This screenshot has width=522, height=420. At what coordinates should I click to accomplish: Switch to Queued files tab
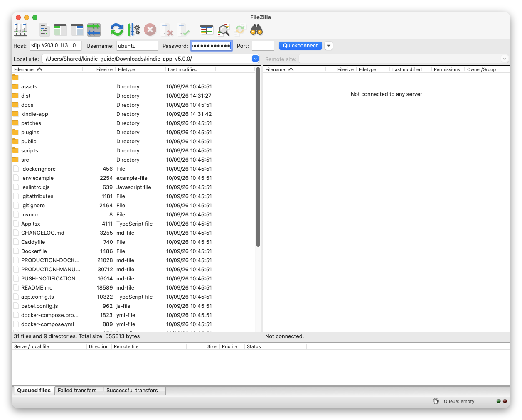(34, 391)
